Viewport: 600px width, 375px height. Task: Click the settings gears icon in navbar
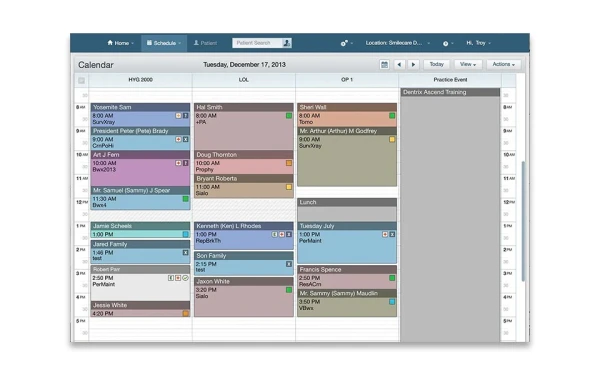344,43
